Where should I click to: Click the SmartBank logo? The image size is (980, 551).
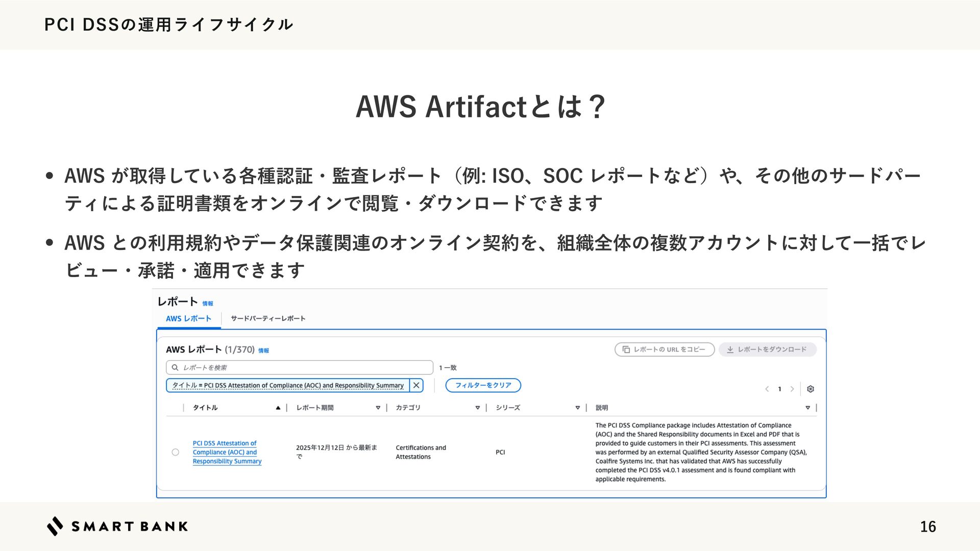tap(117, 526)
